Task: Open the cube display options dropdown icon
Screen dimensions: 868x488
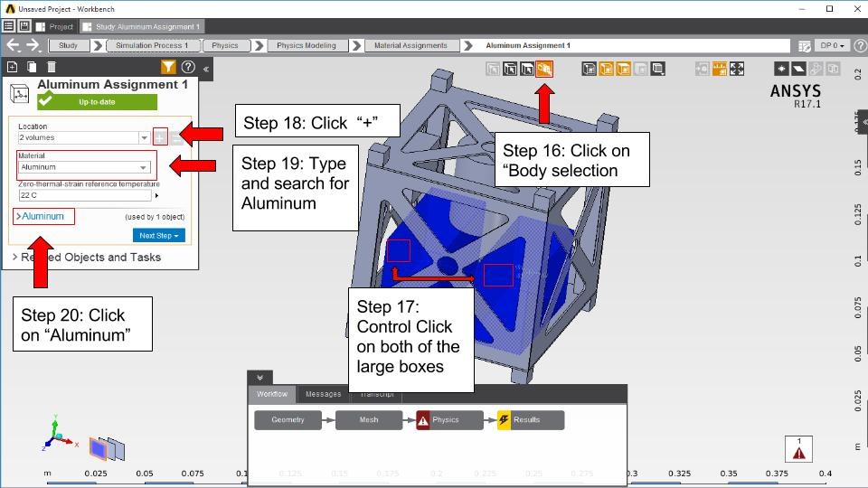Action: coord(657,70)
